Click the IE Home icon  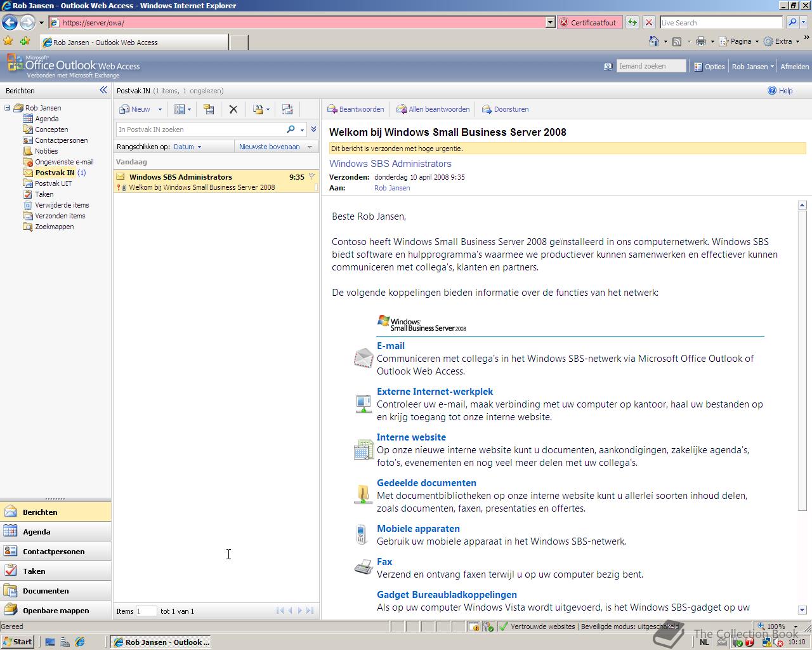pos(654,41)
